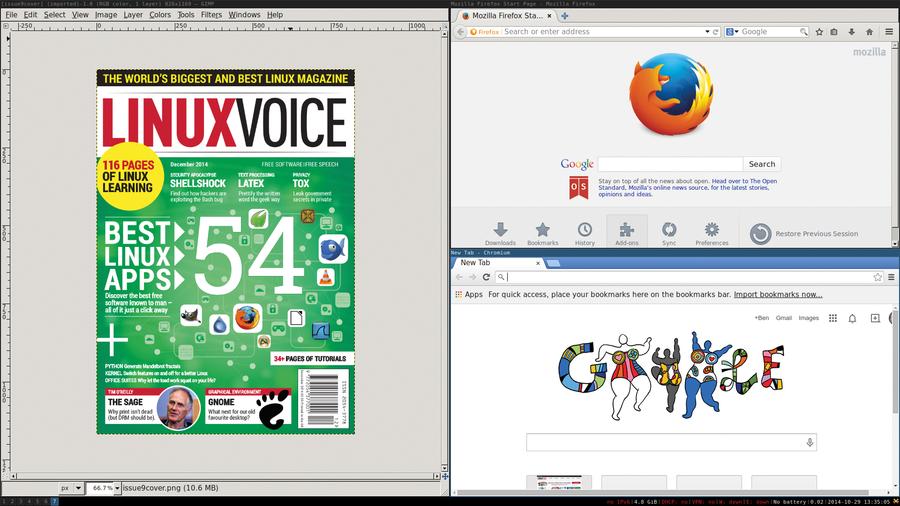Select the Mozilla Firefox Start Page tab
Screen dimensions: 900x506
(x=506, y=15)
